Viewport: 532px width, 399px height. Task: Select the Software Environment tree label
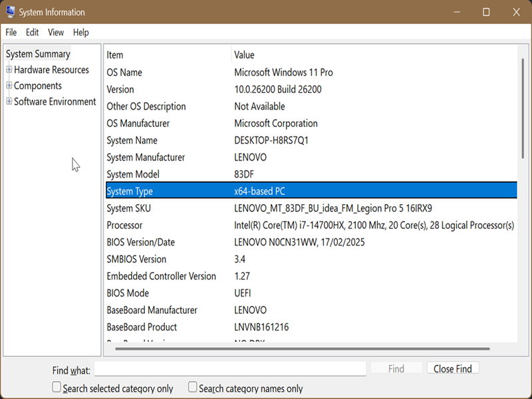pos(55,102)
